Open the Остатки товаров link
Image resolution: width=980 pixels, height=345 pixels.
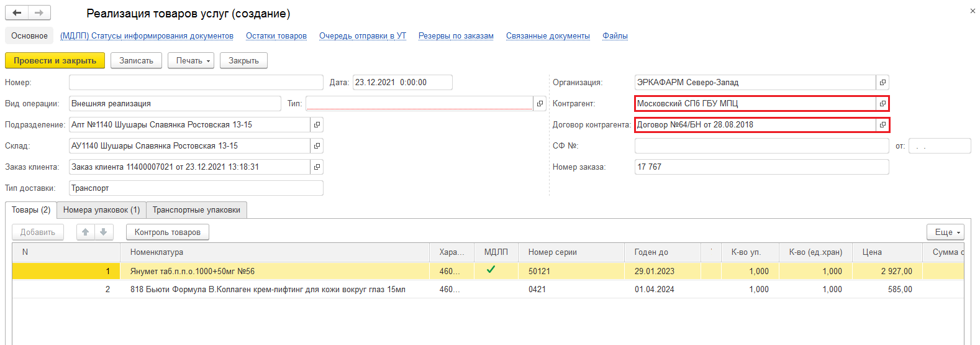[276, 36]
